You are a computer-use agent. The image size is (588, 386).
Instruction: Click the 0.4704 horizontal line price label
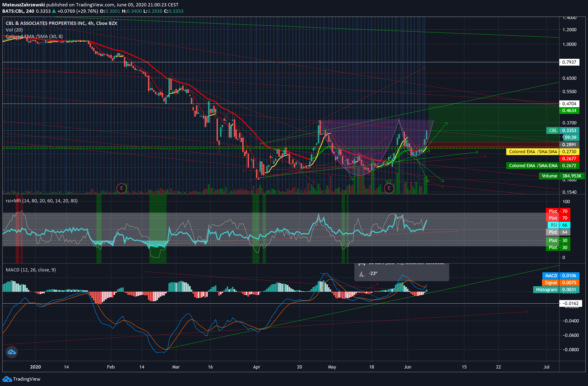569,104
